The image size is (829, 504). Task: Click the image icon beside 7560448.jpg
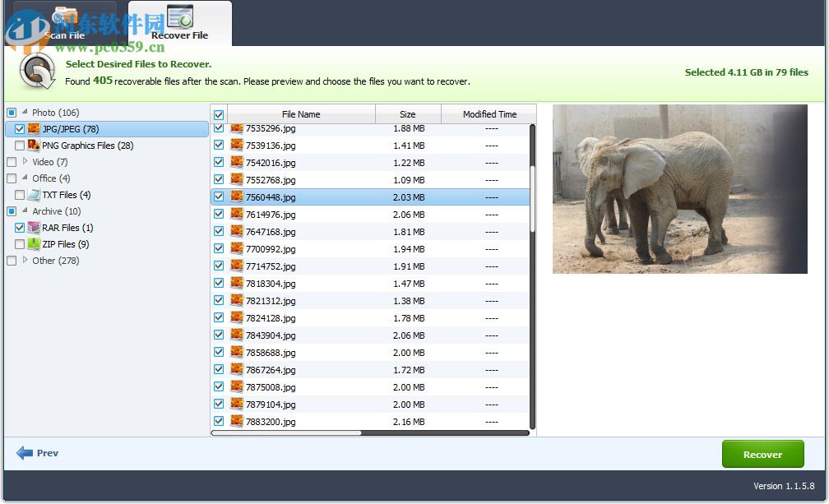237,197
